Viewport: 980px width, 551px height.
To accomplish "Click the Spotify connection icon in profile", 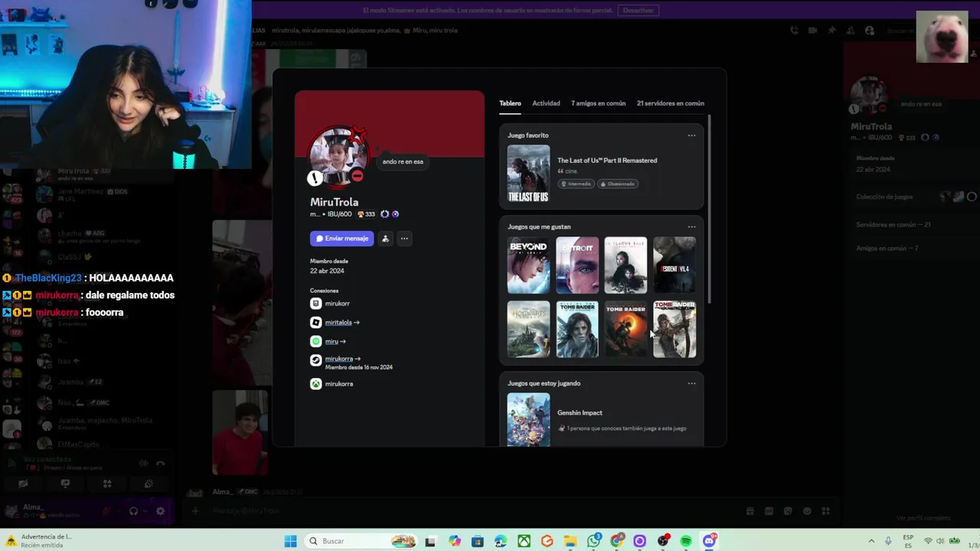I will coord(315,341).
